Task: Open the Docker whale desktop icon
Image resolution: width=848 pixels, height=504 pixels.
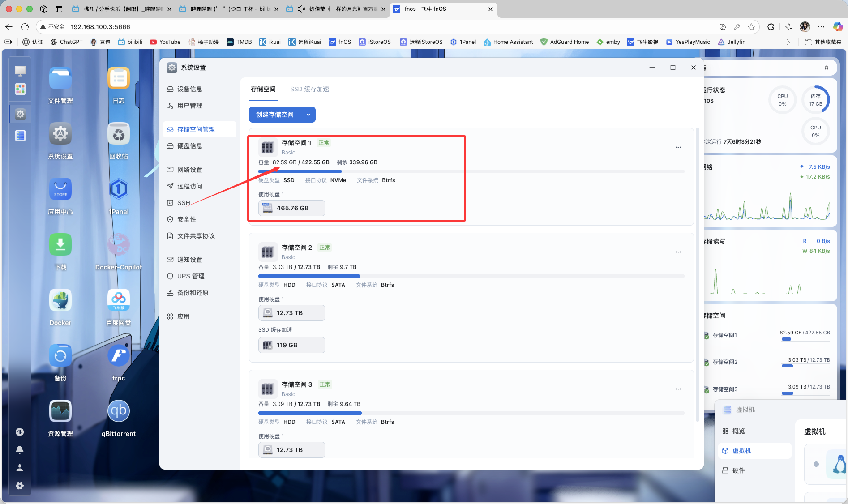Action: pos(60,300)
